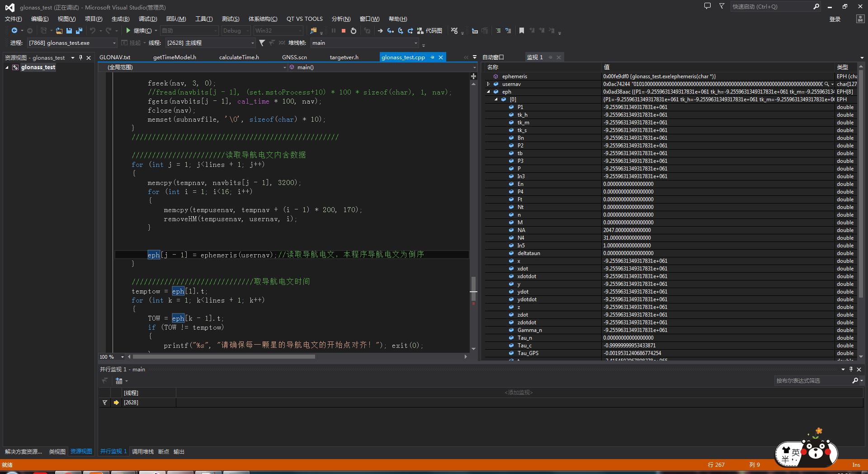Screen dimensions: 868x474
Task: Switch to the calculateTime.h tab
Action: coord(239,57)
